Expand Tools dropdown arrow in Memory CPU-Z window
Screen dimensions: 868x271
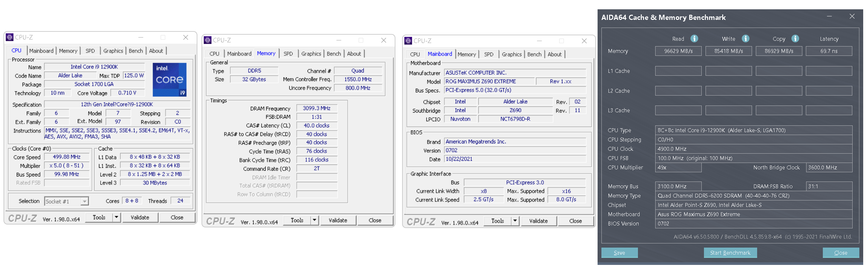click(x=314, y=220)
